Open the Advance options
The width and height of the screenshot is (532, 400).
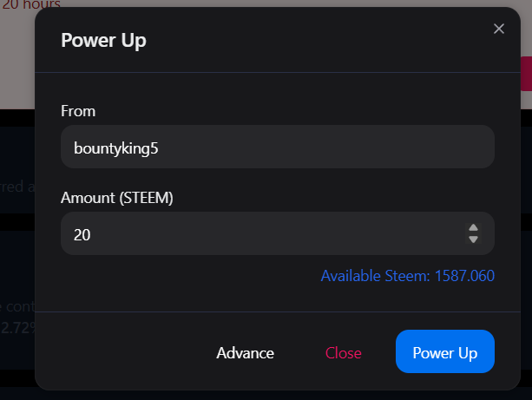click(x=245, y=353)
